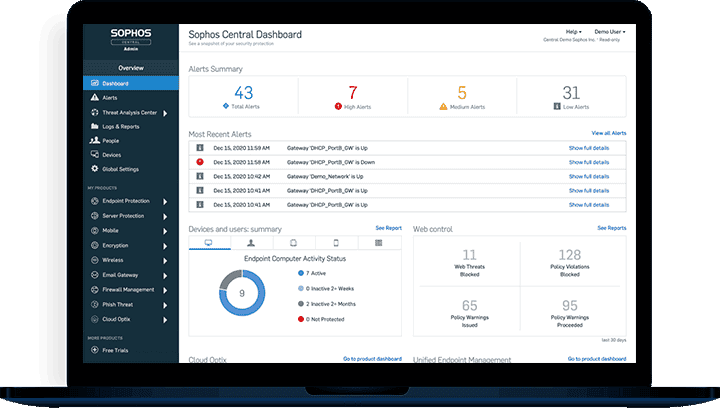Click the People icon in sidebar
The width and height of the screenshot is (720, 411).
tap(95, 141)
